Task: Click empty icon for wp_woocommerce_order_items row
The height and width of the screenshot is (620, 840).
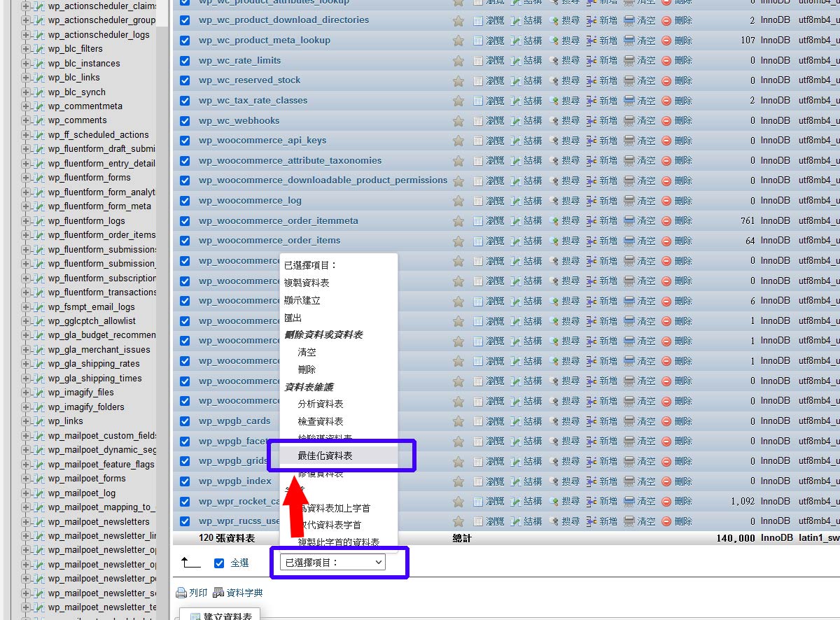Action: click(x=629, y=241)
